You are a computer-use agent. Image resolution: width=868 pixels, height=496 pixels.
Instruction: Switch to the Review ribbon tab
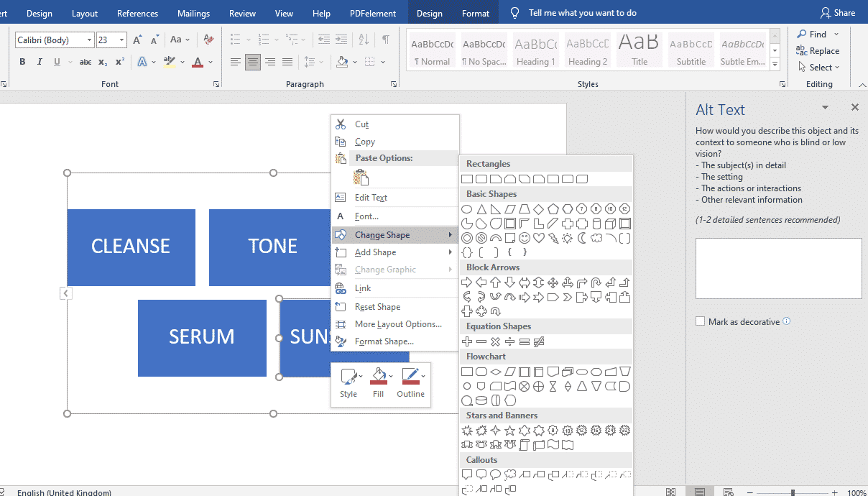coord(242,12)
